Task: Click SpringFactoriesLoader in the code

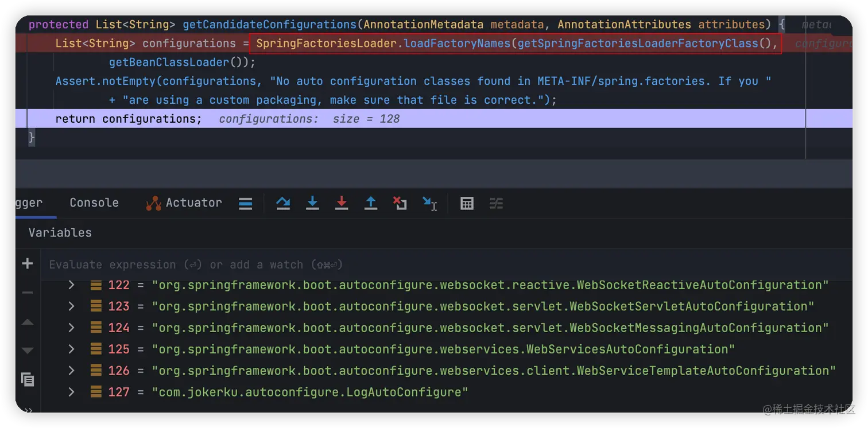Action: point(327,44)
